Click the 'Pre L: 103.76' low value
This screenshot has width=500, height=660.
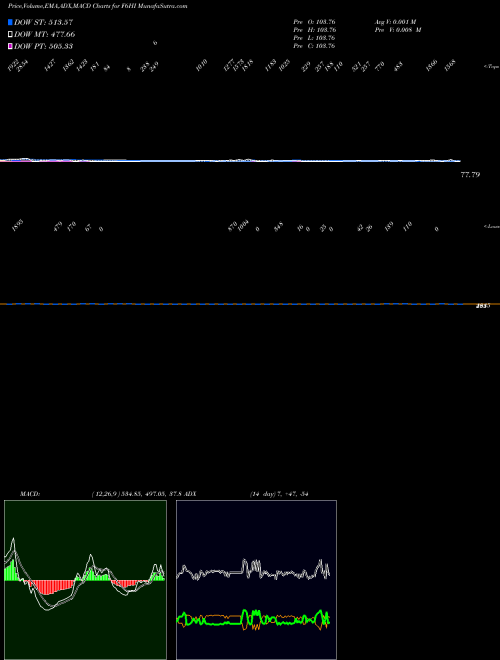click(x=314, y=38)
